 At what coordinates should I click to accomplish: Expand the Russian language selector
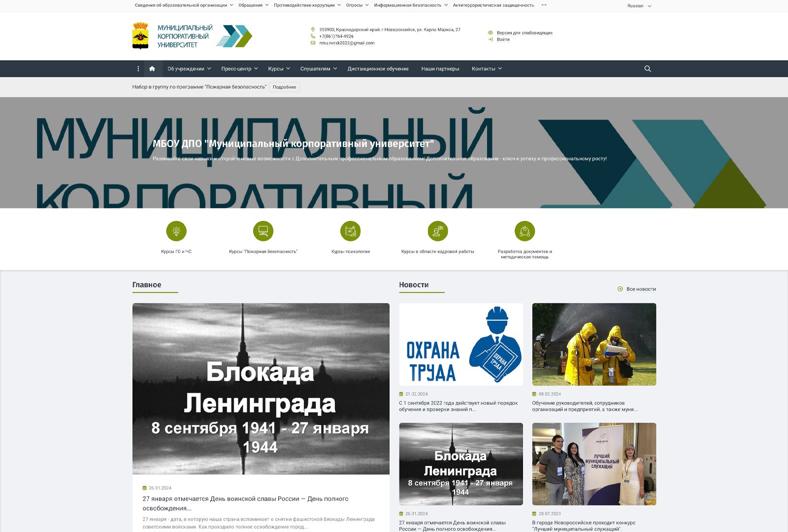click(639, 6)
